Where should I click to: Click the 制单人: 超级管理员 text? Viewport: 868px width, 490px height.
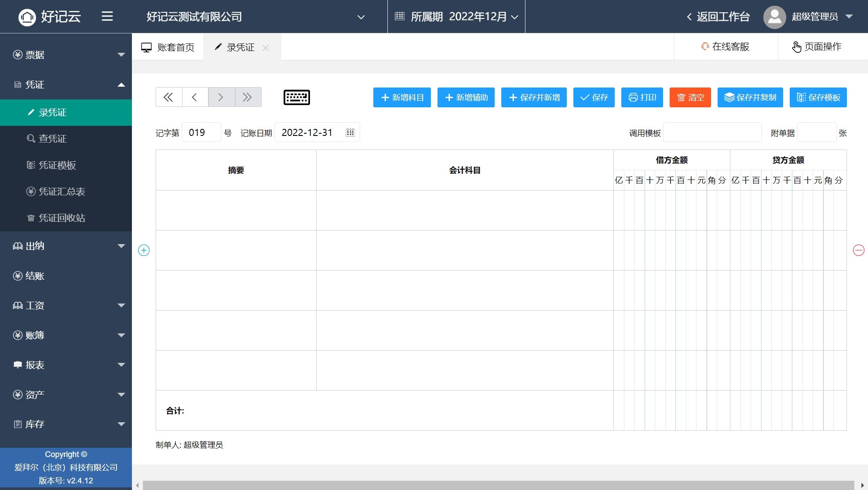[189, 445]
